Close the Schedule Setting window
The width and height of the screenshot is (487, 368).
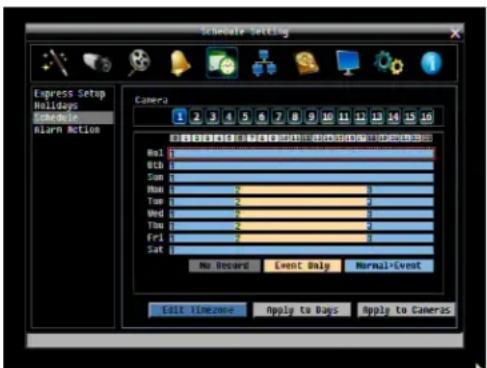pyautogui.click(x=455, y=33)
